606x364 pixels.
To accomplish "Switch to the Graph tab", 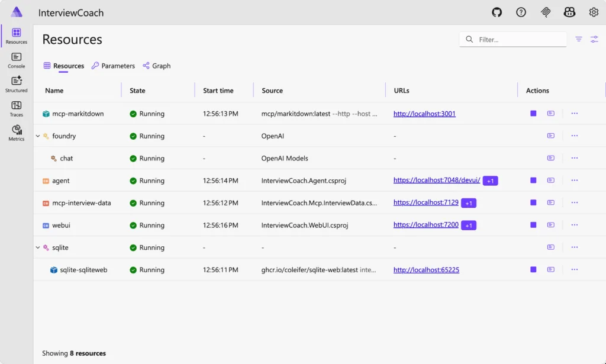I will [156, 66].
